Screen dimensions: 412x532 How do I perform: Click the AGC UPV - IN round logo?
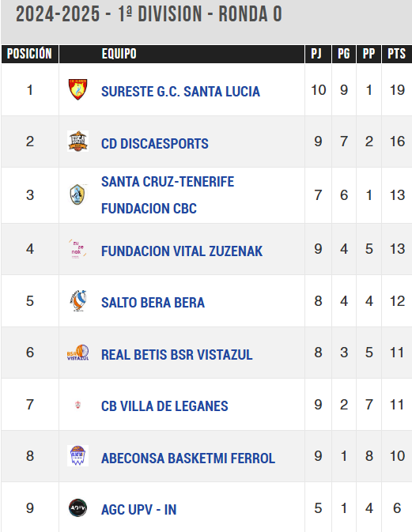click(x=77, y=507)
